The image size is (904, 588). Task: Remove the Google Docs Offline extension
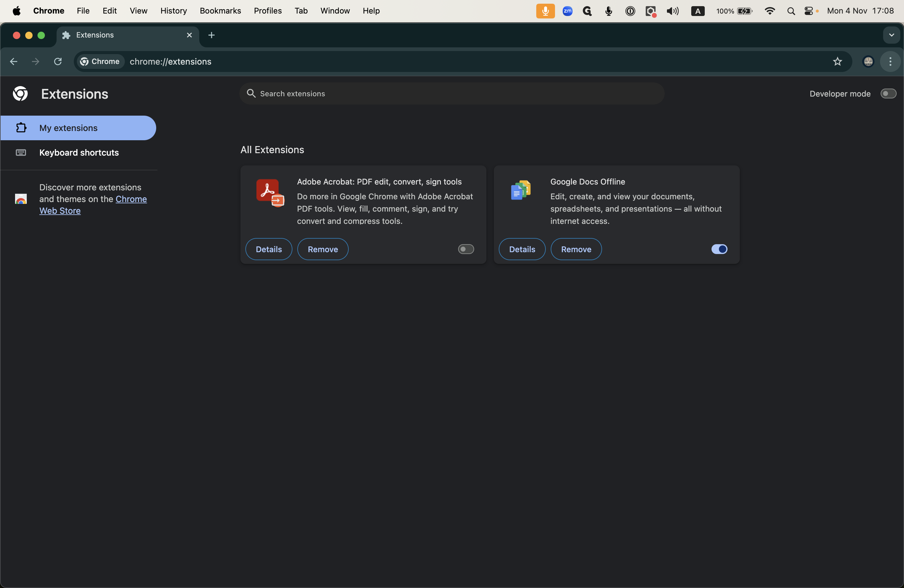pos(576,249)
